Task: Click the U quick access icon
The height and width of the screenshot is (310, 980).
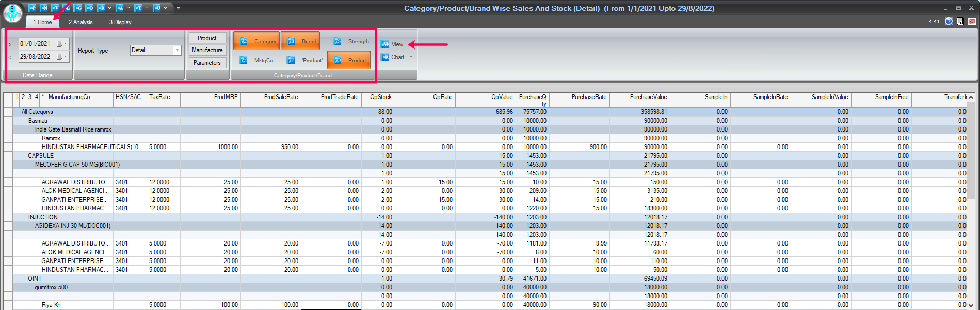Action: pyautogui.click(x=157, y=8)
